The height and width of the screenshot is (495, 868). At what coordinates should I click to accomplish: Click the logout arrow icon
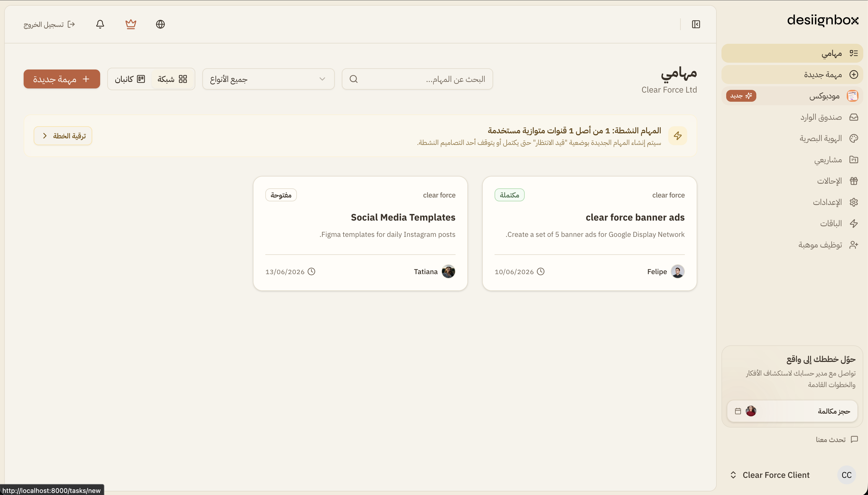click(x=71, y=24)
